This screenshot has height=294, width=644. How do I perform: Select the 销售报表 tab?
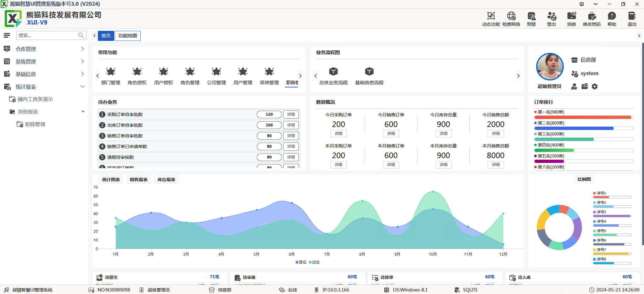point(139,180)
